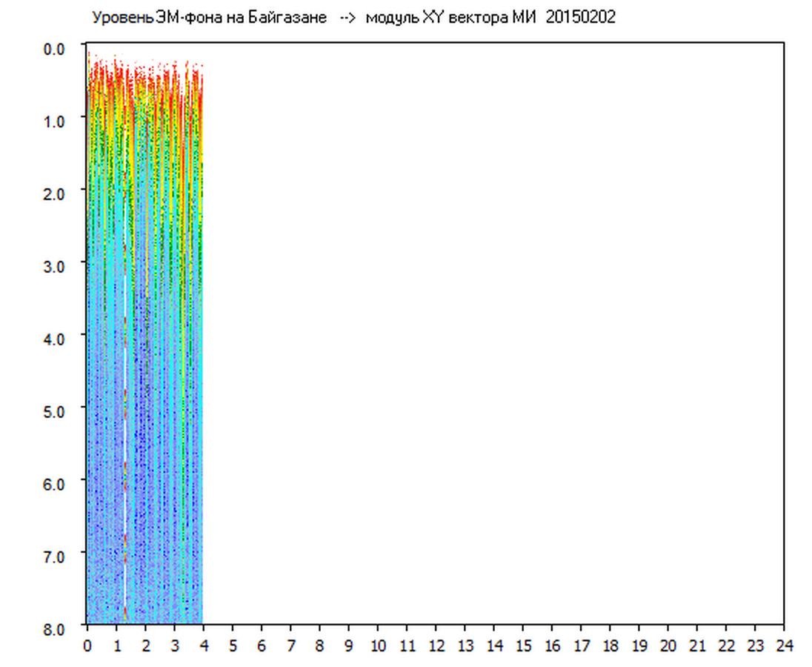Viewport: 812px width, 667px height.
Task: Click y-axis label 7.0
Action: point(54,557)
